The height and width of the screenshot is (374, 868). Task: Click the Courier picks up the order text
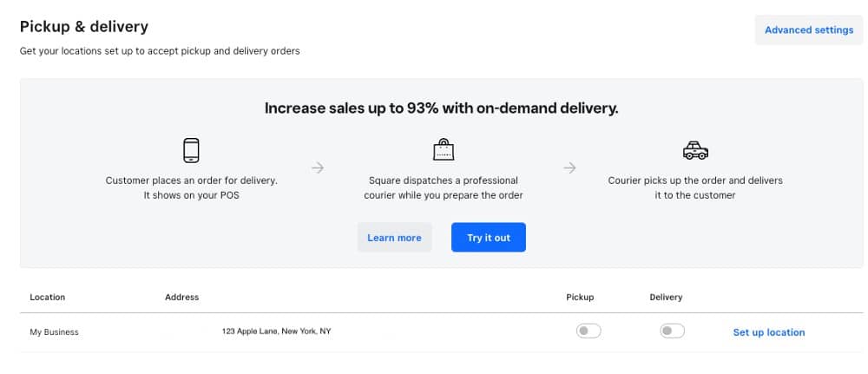pos(695,187)
